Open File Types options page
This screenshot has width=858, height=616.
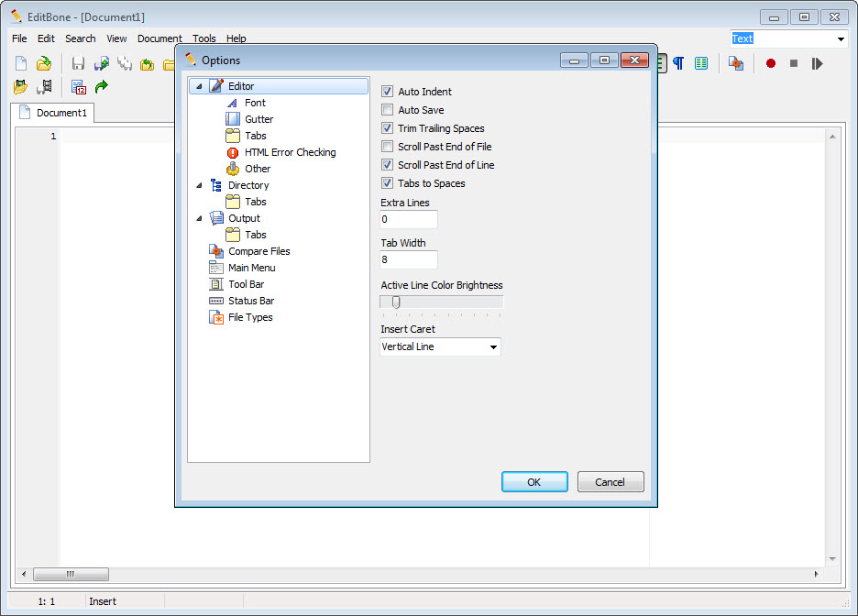coord(250,317)
